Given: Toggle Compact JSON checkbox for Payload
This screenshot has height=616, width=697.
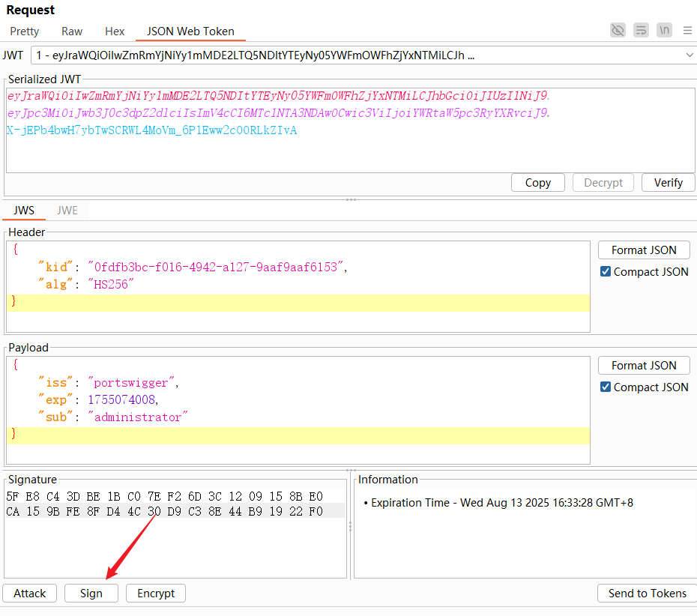Looking at the screenshot, I should (x=606, y=387).
